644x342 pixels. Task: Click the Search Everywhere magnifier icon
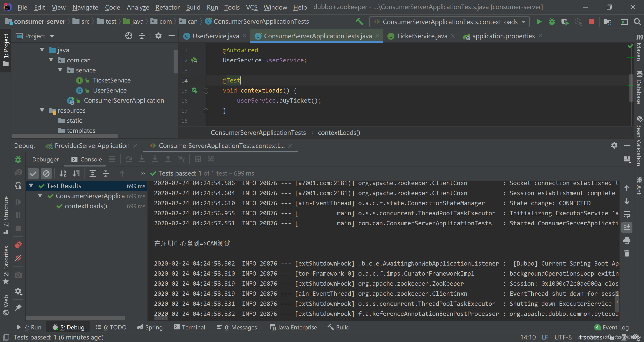(637, 22)
